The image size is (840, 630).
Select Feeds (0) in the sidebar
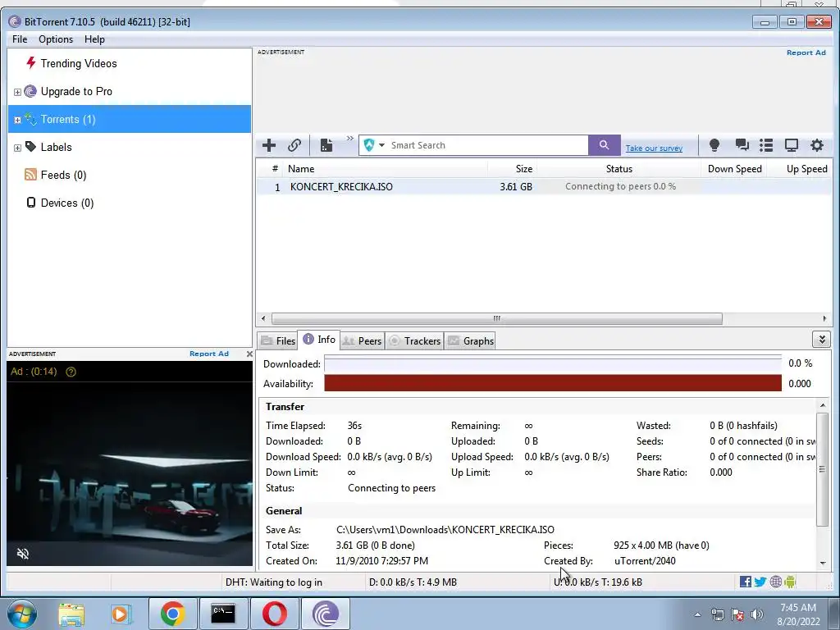coord(63,175)
